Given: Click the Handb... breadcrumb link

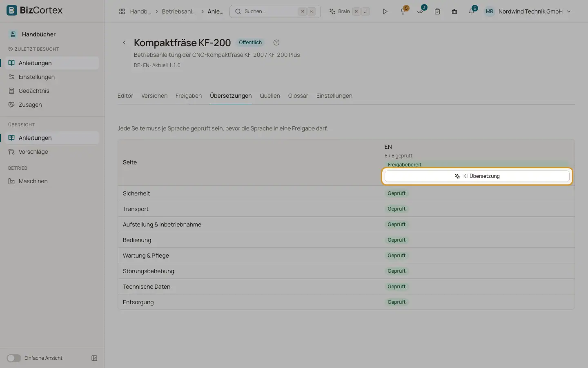Looking at the screenshot, I should click(140, 11).
